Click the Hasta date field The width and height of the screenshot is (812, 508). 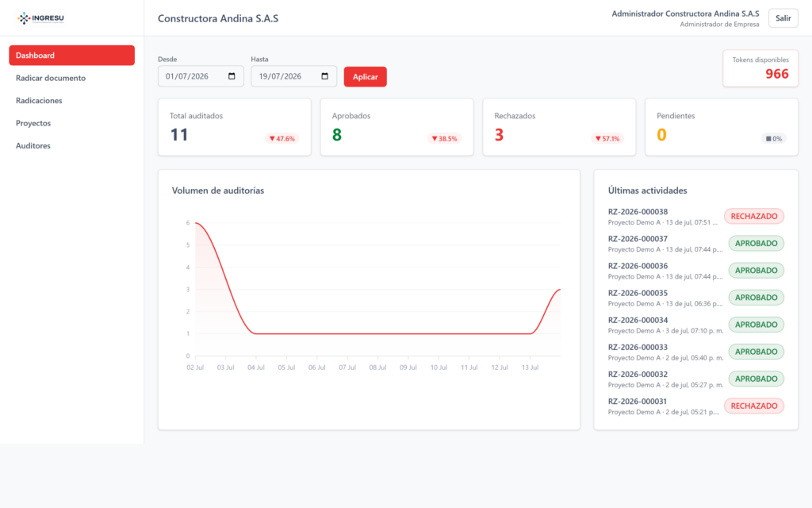coord(294,76)
